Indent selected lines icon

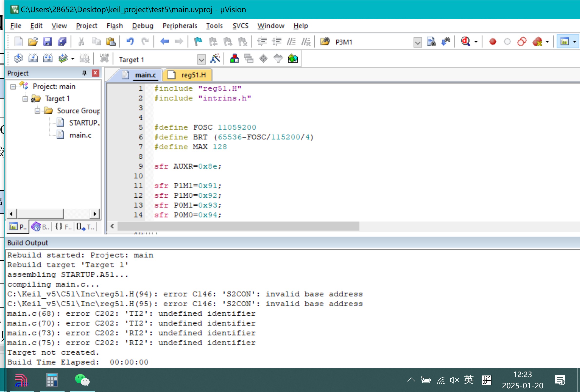[x=262, y=41]
